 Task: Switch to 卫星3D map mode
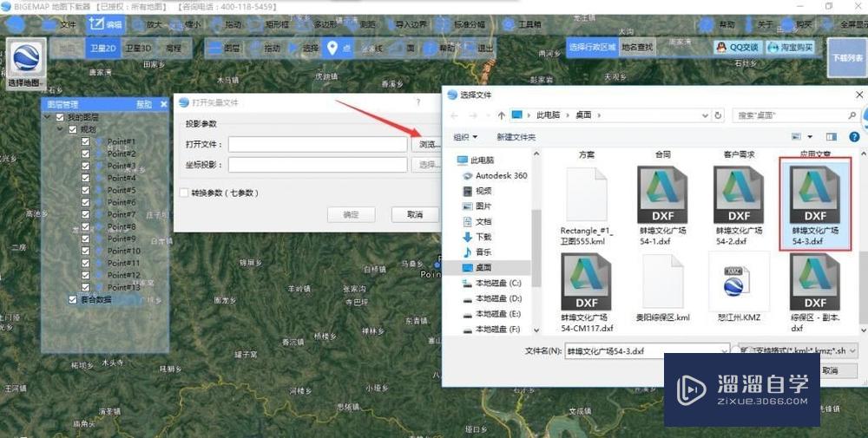click(137, 49)
